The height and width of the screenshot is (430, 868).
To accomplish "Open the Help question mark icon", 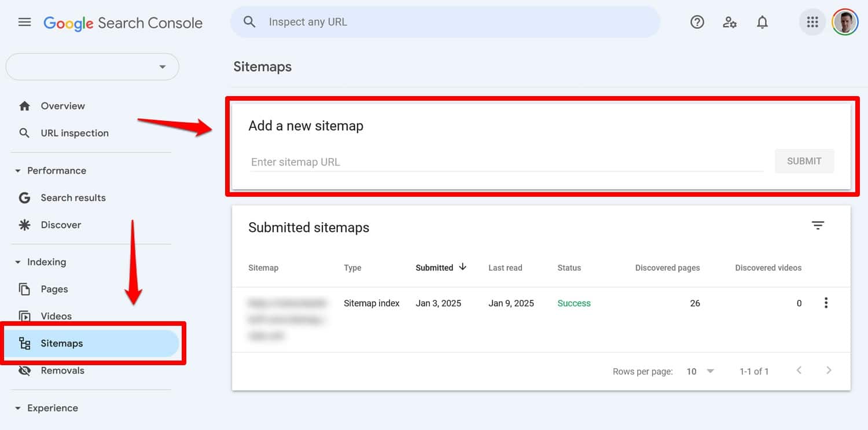I will (x=697, y=22).
